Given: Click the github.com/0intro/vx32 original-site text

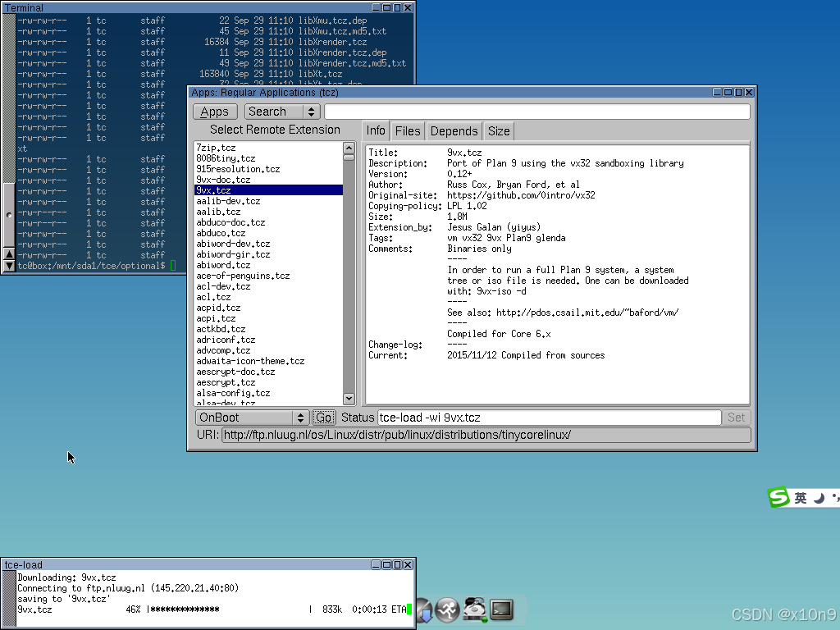Looking at the screenshot, I should [x=521, y=195].
